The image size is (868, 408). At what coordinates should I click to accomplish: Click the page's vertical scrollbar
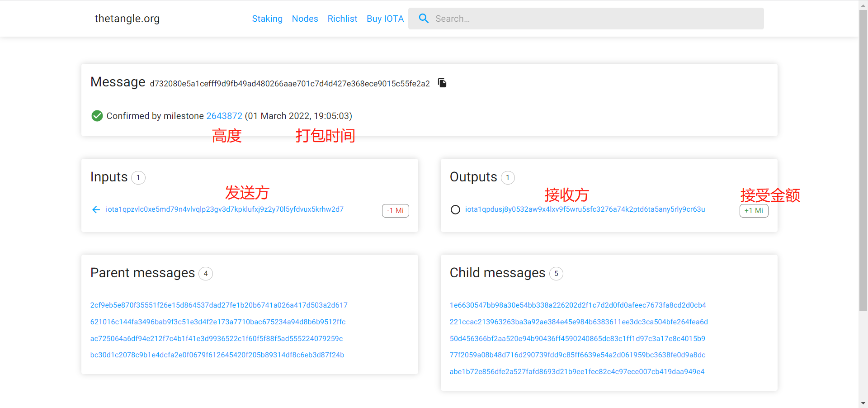(863, 158)
